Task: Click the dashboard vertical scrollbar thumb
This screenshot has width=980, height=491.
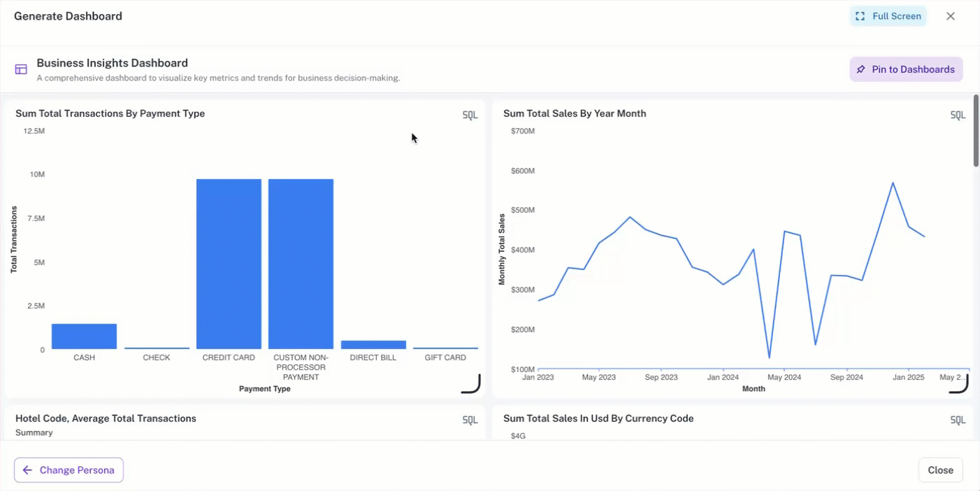Action: (976, 131)
